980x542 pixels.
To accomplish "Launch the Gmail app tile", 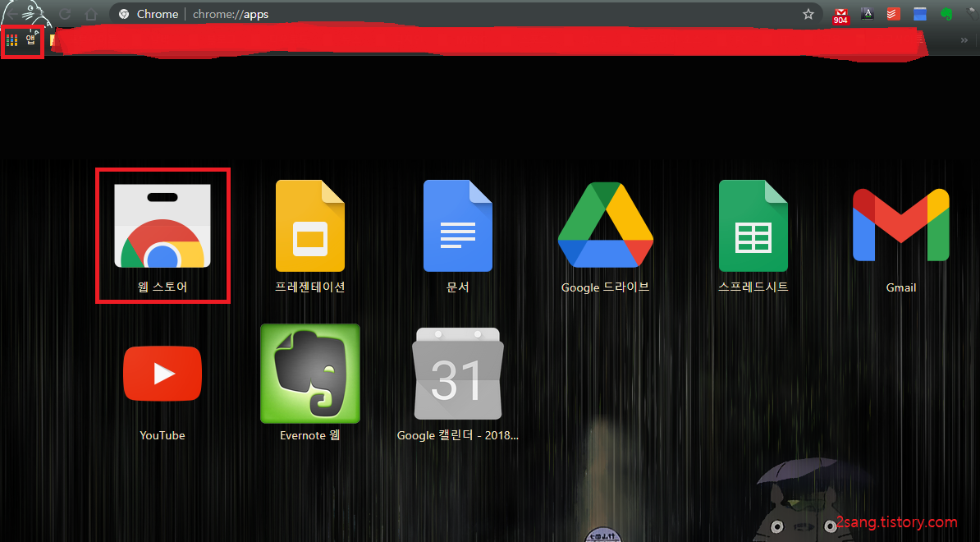I will click(900, 240).
